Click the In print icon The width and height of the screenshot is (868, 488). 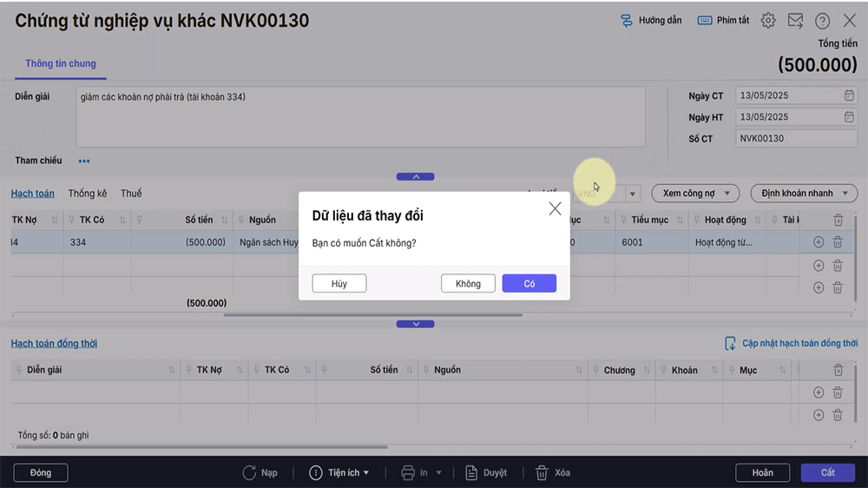click(x=408, y=472)
